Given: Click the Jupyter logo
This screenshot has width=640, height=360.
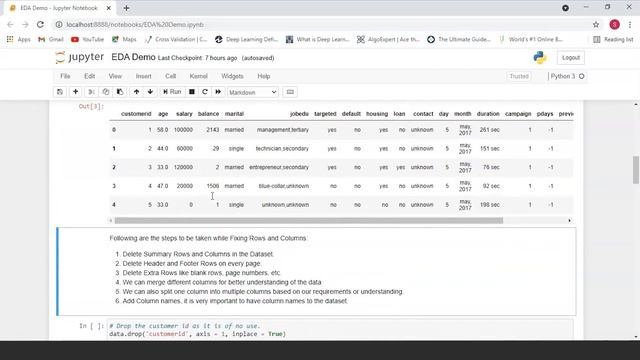Looking at the screenshot, I should click(x=80, y=58).
